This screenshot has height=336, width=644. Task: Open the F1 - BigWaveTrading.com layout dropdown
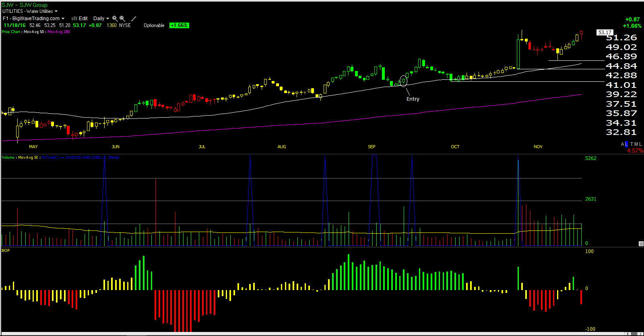pyautogui.click(x=33, y=19)
